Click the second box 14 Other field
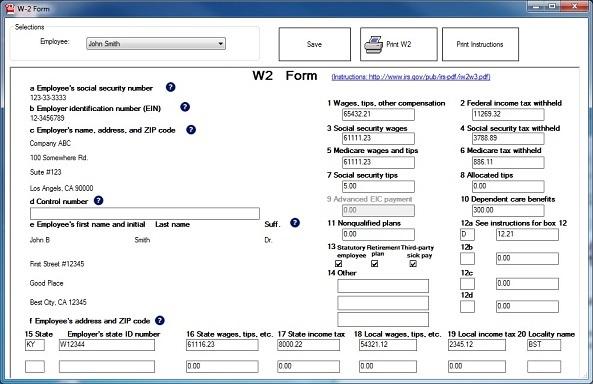The image size is (593, 384). 383,303
